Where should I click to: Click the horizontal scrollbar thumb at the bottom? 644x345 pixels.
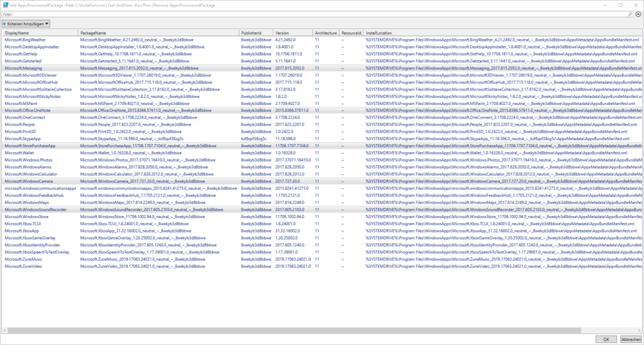tap(294, 330)
